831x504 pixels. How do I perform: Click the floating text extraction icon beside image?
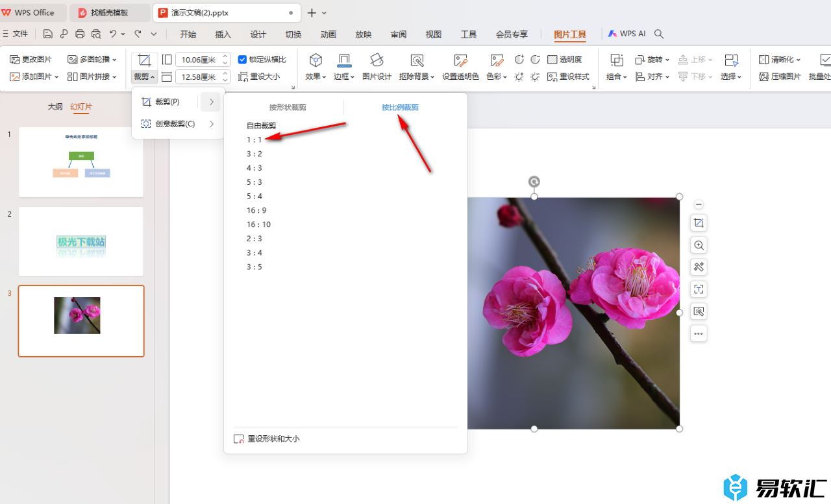(x=699, y=289)
